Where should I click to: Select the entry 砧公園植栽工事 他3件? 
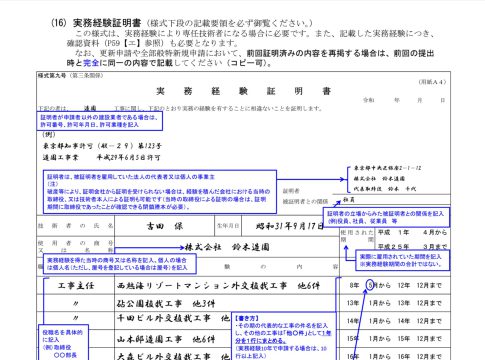click(x=166, y=304)
